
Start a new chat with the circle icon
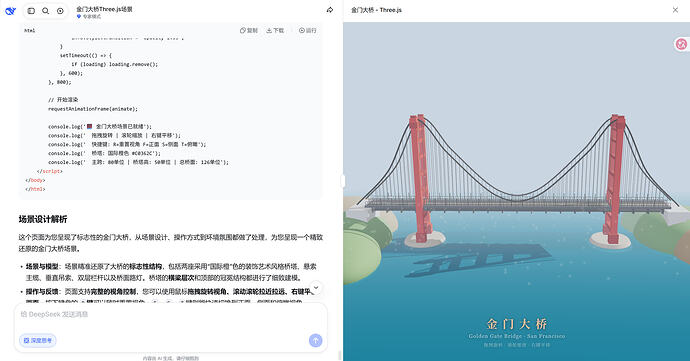(60, 11)
